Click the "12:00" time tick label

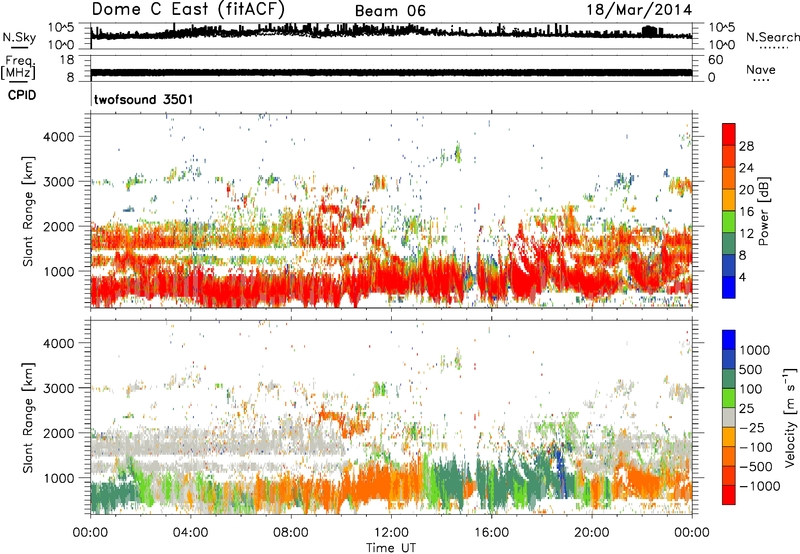pyautogui.click(x=391, y=533)
